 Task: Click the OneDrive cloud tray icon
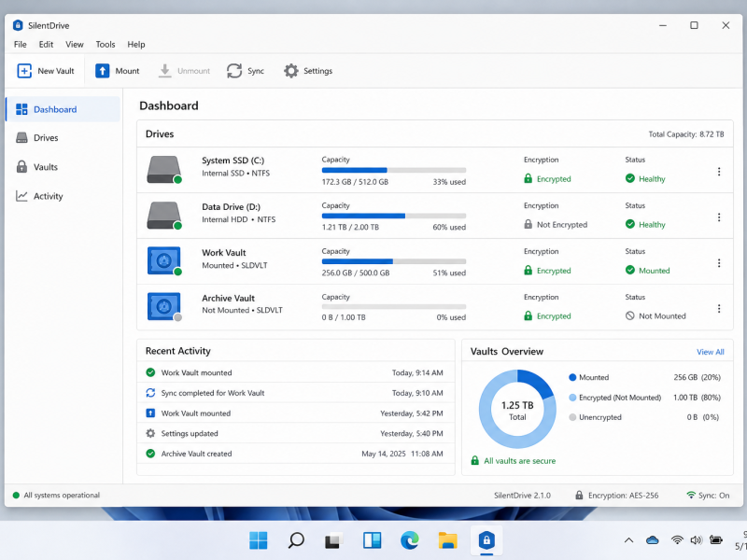652,540
